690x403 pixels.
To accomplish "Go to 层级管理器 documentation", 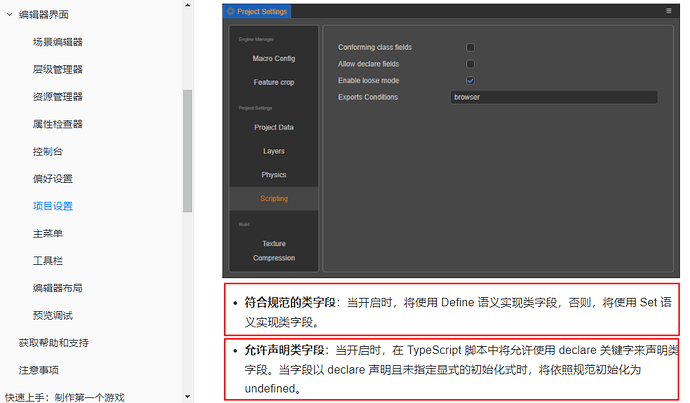I will coord(58,69).
